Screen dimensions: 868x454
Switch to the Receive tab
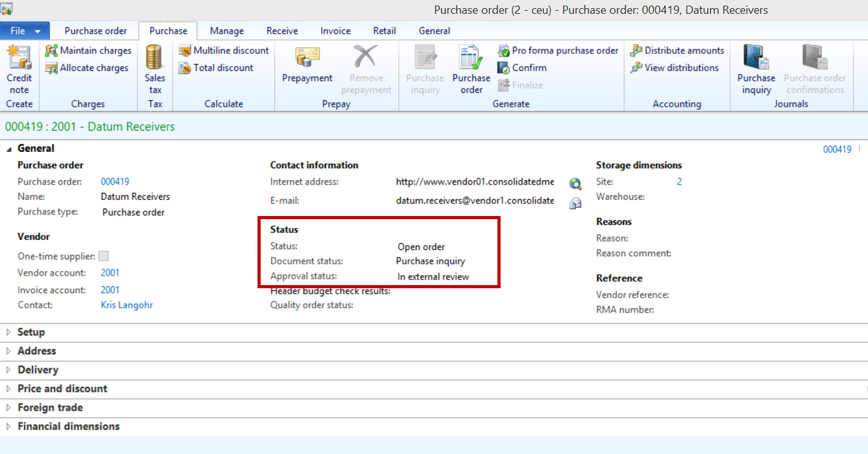(x=282, y=31)
